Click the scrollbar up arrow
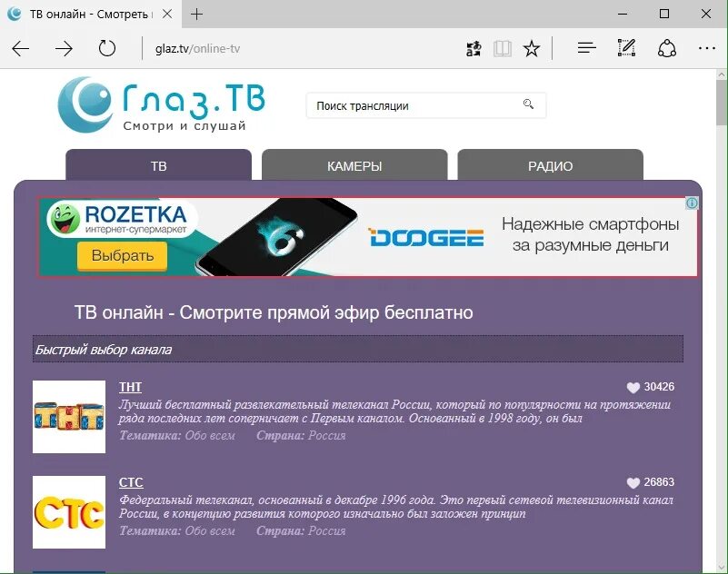The image size is (728, 574). pyautogui.click(x=722, y=74)
